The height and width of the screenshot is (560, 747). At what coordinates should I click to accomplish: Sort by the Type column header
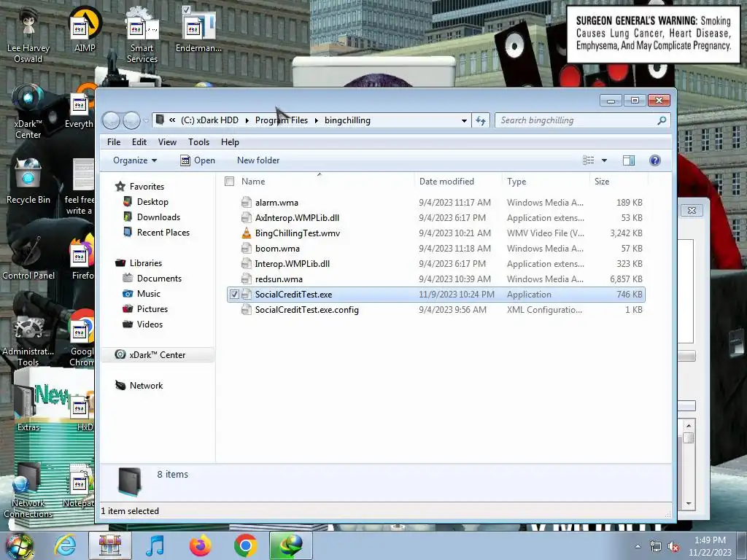pyautogui.click(x=546, y=182)
